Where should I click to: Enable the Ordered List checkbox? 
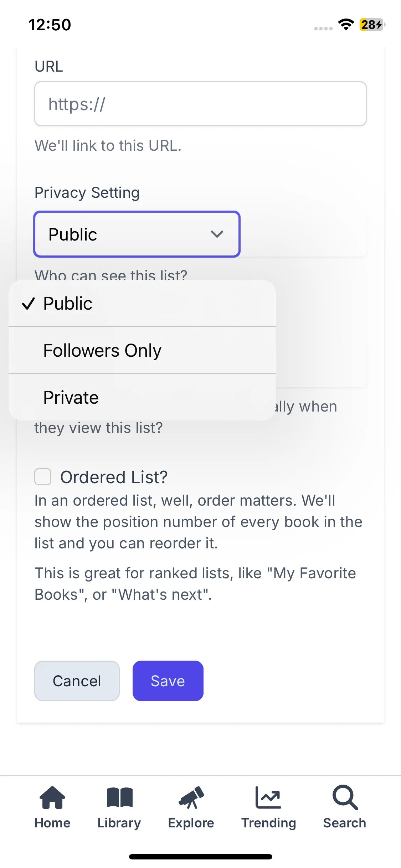pyautogui.click(x=43, y=477)
